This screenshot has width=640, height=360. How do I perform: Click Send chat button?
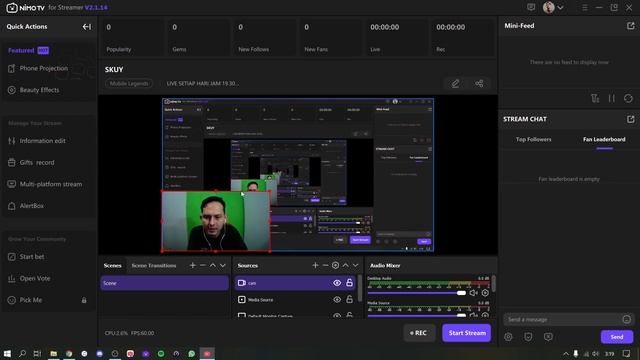pos(617,337)
